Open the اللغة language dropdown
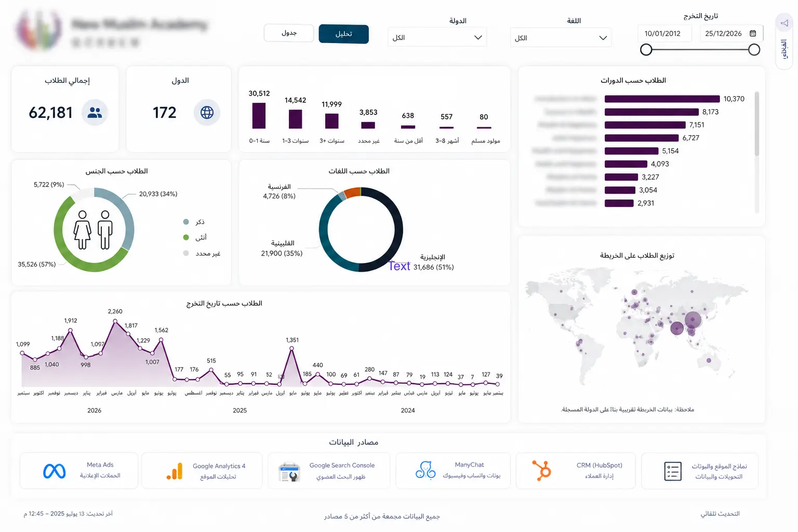The image size is (798, 532). pos(561,38)
